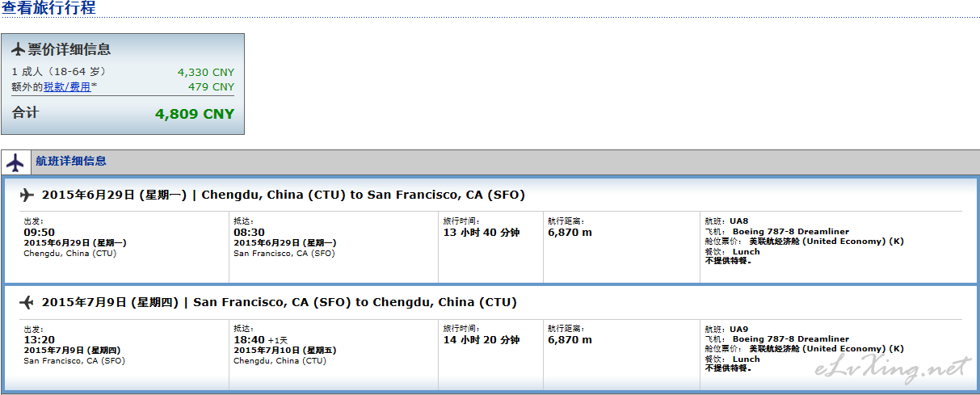Click flight number UA9

tap(739, 329)
